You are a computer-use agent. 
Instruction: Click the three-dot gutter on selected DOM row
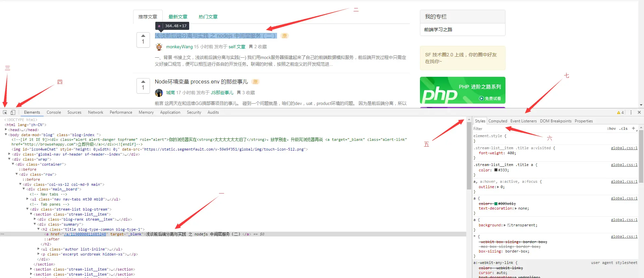pos(2,234)
